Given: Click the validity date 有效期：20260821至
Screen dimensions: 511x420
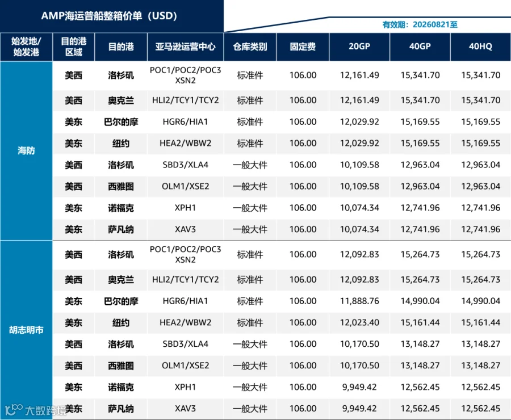Looking at the screenshot, I should (x=420, y=25).
